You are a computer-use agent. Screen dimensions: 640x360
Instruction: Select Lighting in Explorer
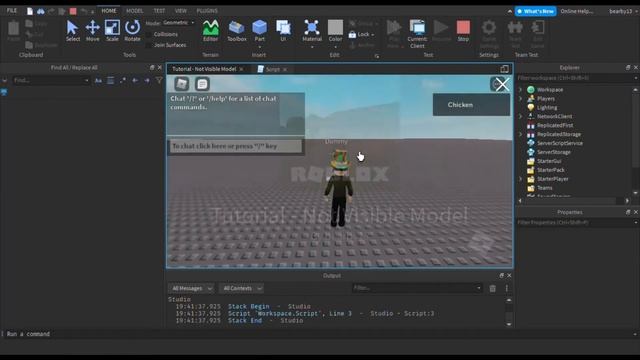(x=547, y=107)
